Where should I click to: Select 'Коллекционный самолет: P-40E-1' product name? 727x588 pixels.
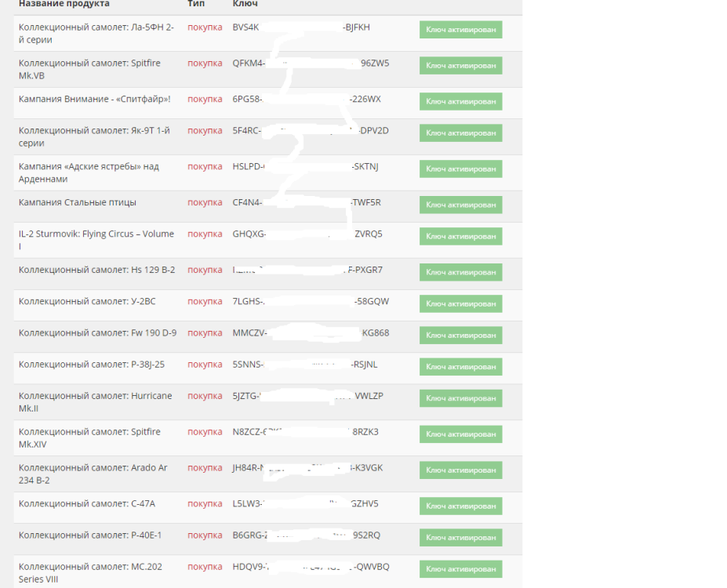(x=90, y=535)
